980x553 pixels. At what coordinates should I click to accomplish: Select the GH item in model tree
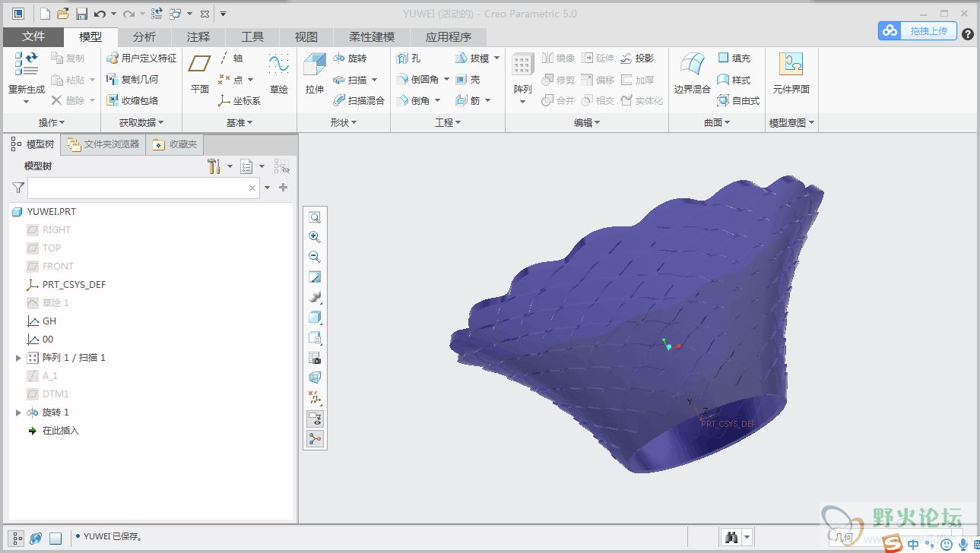[49, 321]
